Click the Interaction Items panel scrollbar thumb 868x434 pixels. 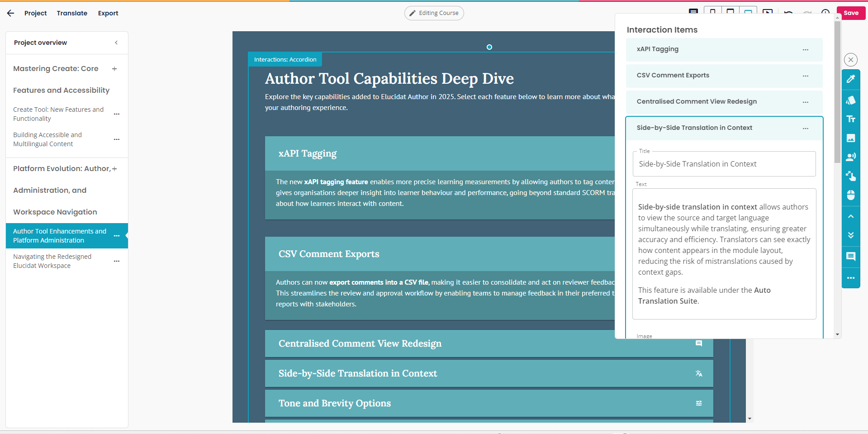point(837,92)
